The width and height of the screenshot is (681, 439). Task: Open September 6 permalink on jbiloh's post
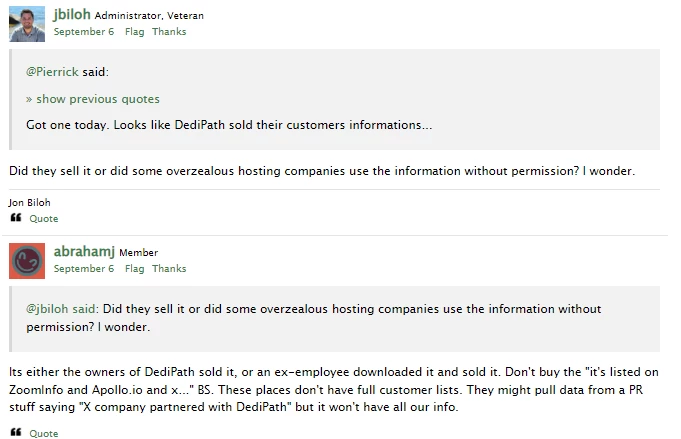[x=84, y=32]
